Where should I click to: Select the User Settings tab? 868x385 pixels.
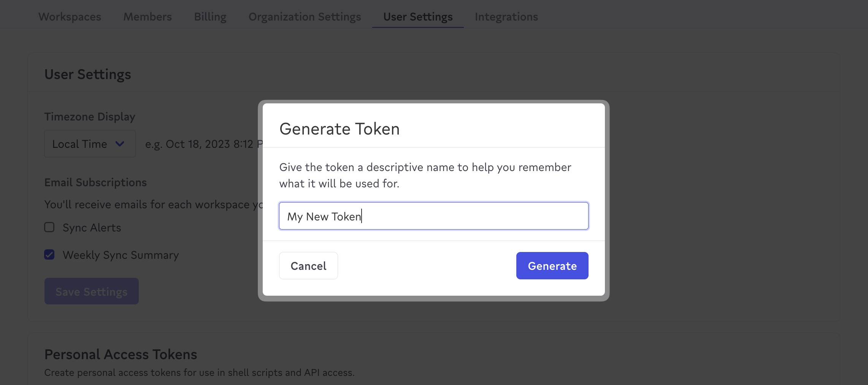tap(417, 17)
